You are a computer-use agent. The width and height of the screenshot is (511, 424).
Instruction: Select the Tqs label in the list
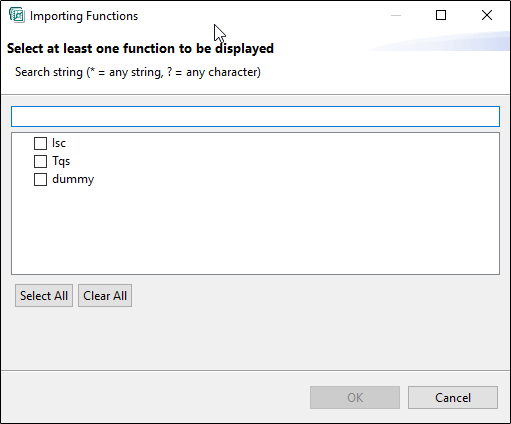click(x=61, y=161)
